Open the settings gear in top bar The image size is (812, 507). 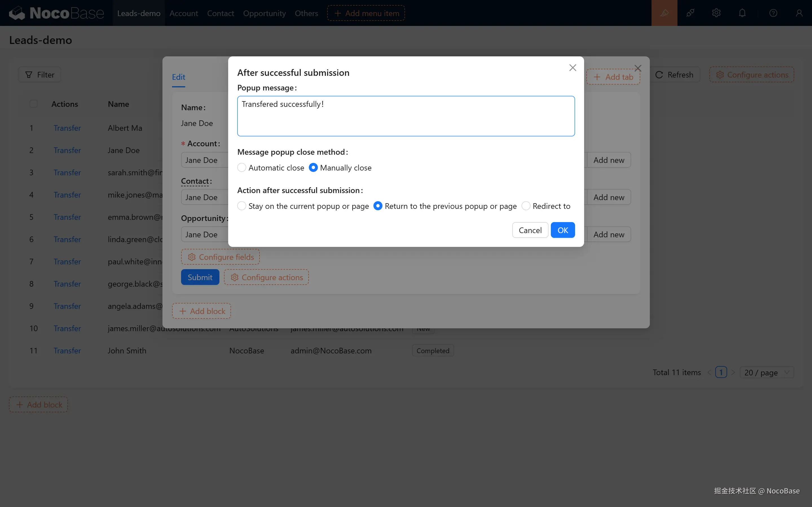pos(716,13)
